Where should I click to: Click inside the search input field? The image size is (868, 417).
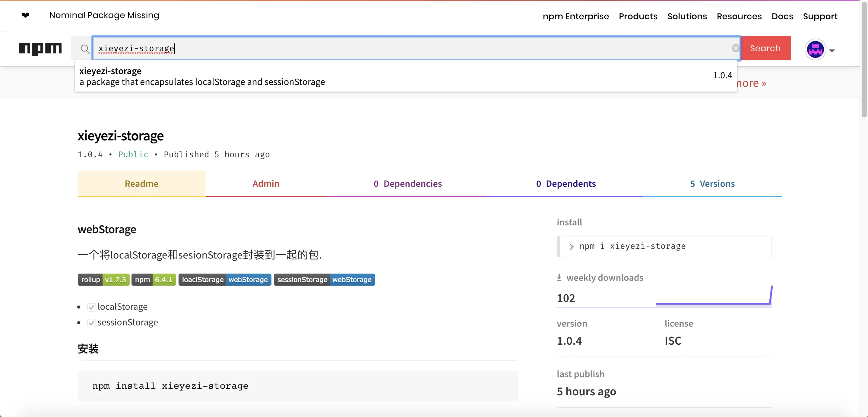[404, 48]
